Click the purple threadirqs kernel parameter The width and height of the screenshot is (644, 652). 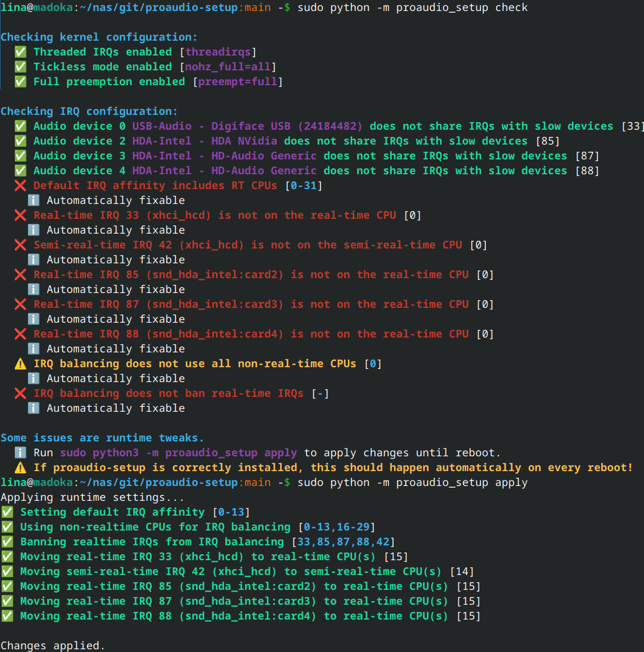click(218, 52)
